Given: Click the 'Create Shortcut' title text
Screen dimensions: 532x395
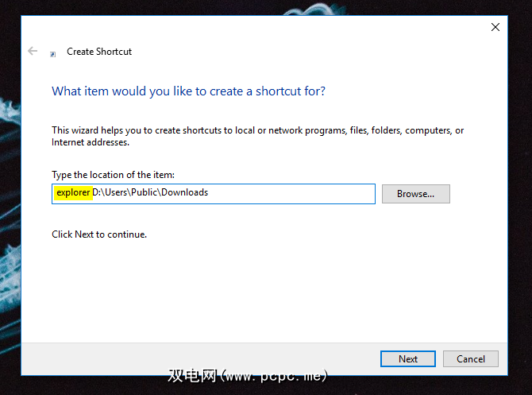Looking at the screenshot, I should click(x=99, y=52).
